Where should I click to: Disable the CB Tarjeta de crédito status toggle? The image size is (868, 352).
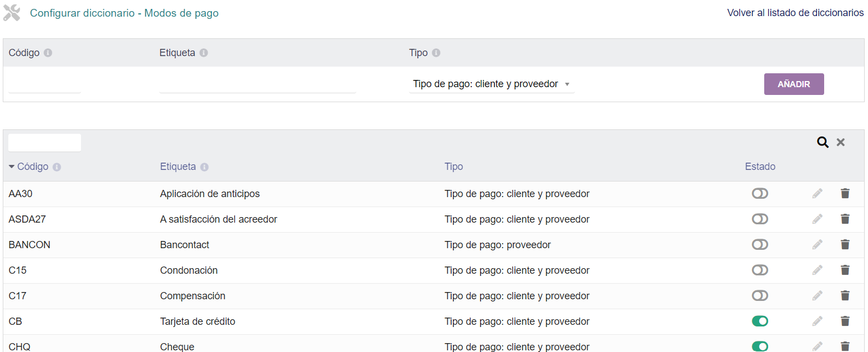click(x=760, y=321)
